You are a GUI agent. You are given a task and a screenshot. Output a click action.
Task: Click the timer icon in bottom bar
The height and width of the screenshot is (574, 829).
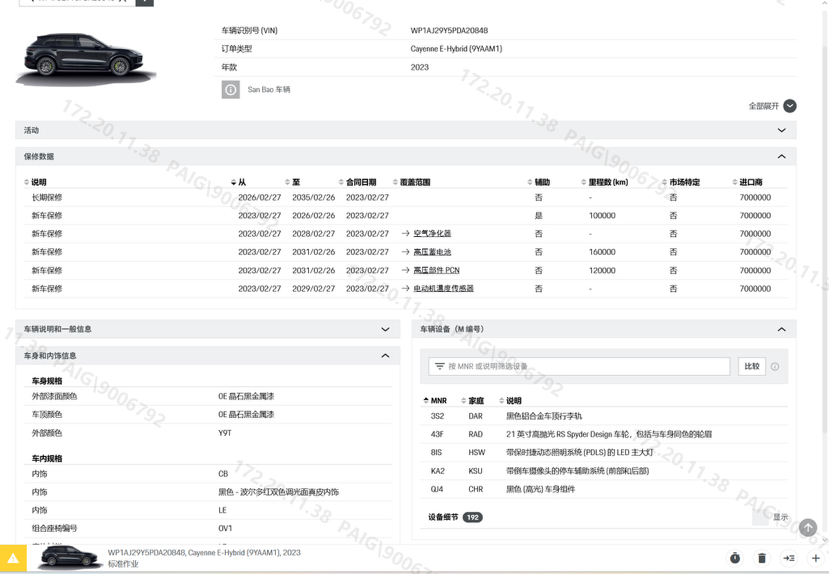coord(735,558)
